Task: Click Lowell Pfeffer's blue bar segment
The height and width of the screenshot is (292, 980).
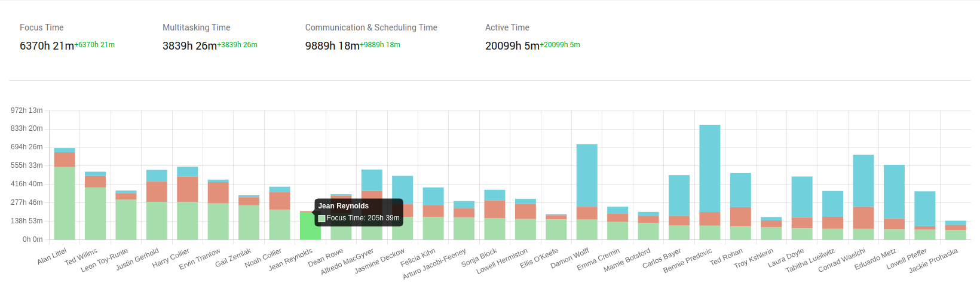Action: (x=925, y=208)
